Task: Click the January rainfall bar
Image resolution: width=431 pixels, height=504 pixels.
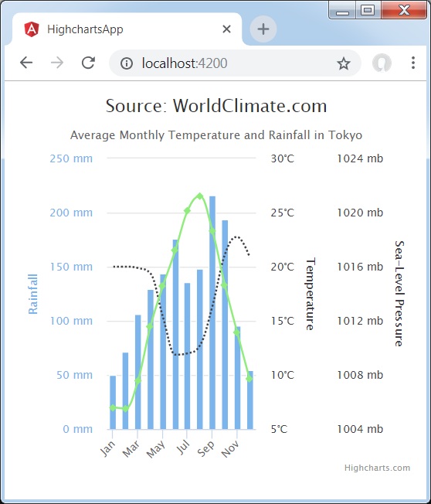Action: click(113, 403)
